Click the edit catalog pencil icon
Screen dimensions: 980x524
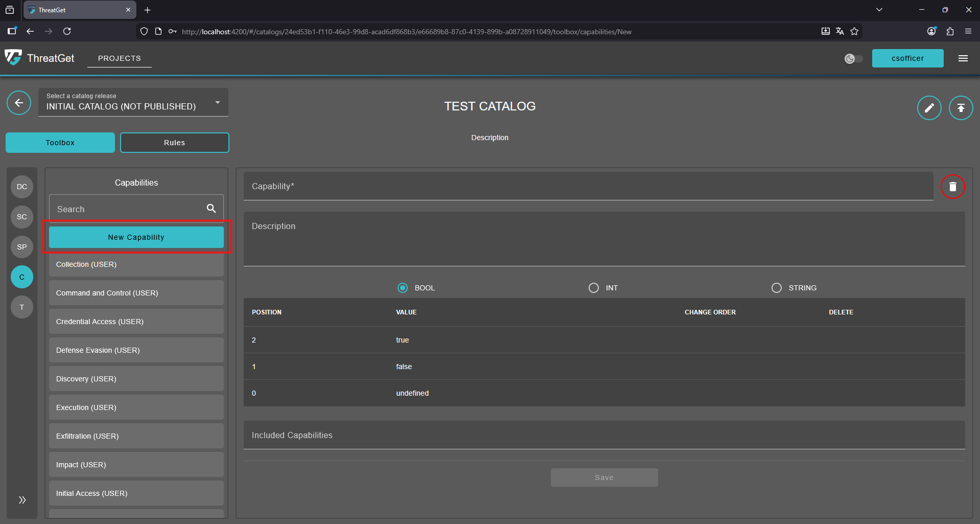929,107
